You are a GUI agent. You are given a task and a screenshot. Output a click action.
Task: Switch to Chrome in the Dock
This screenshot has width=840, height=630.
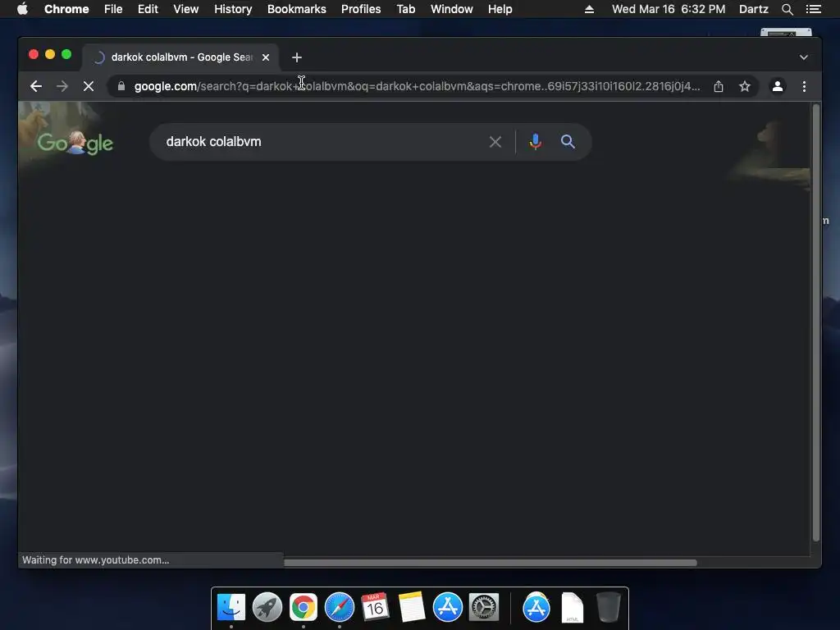pyautogui.click(x=304, y=607)
